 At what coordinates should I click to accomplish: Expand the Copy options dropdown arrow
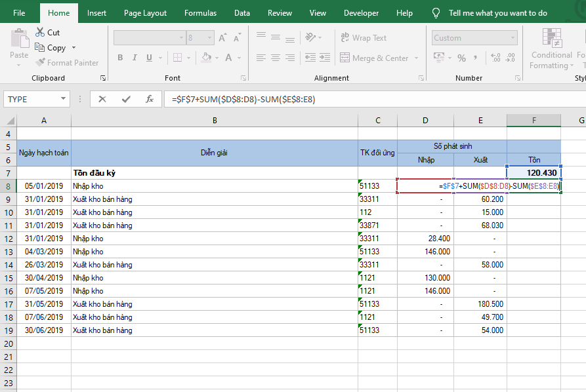tap(73, 48)
